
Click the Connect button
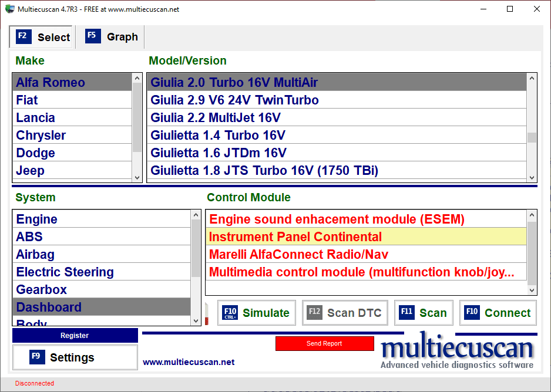tap(498, 312)
